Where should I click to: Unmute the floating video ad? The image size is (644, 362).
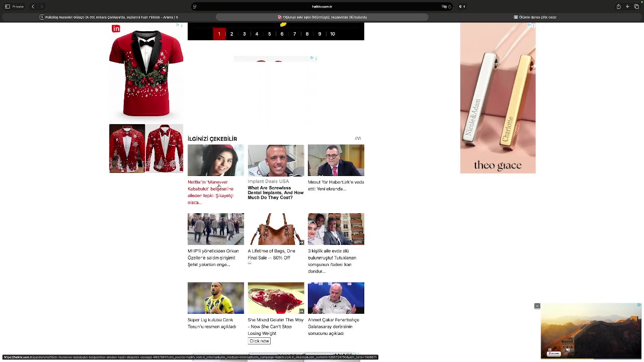click(568, 349)
